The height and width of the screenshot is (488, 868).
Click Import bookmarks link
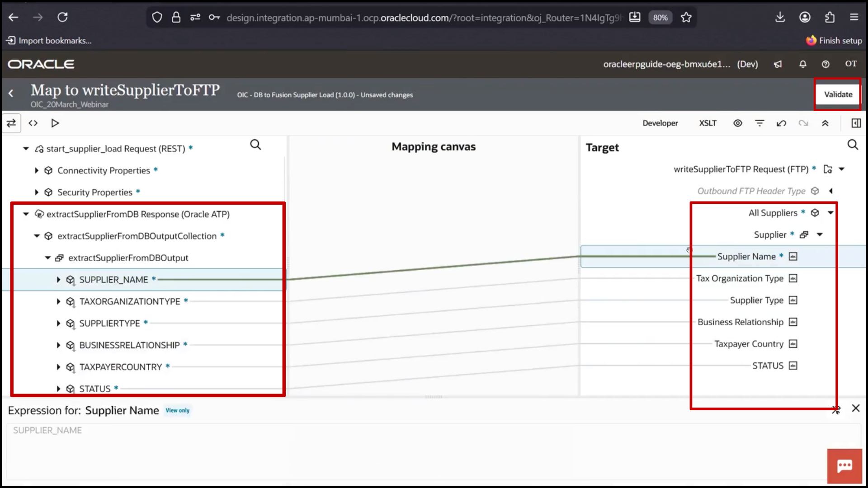coord(49,41)
